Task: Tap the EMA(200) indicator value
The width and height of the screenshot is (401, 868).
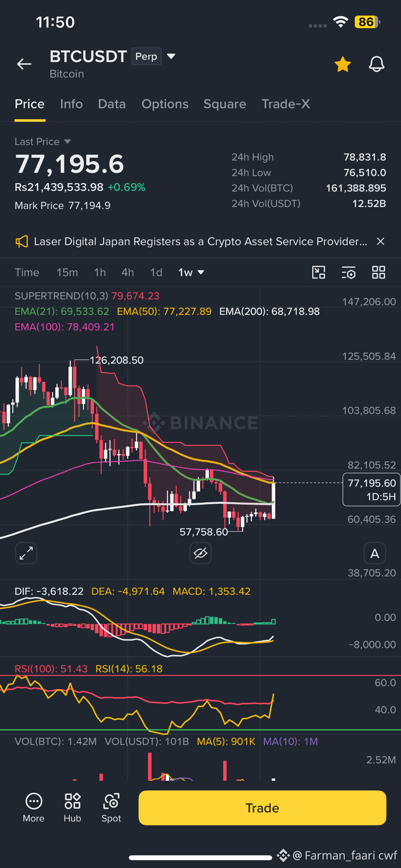Action: [x=269, y=311]
